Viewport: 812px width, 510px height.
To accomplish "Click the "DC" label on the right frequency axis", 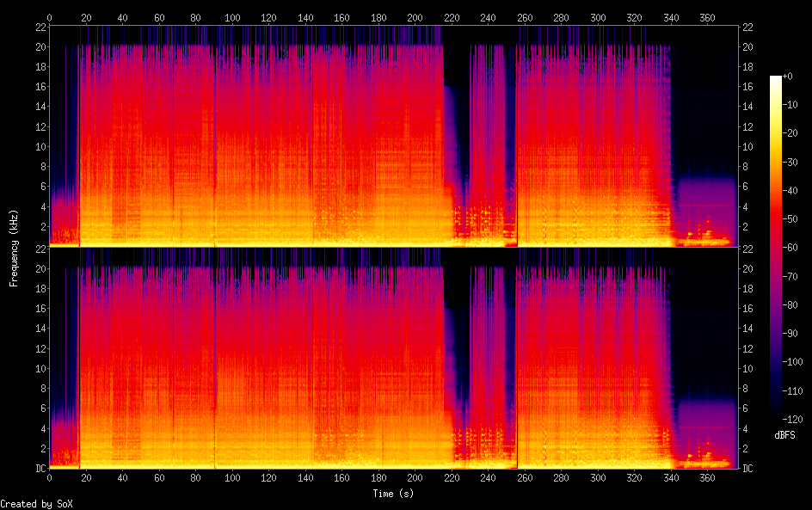I will click(747, 469).
